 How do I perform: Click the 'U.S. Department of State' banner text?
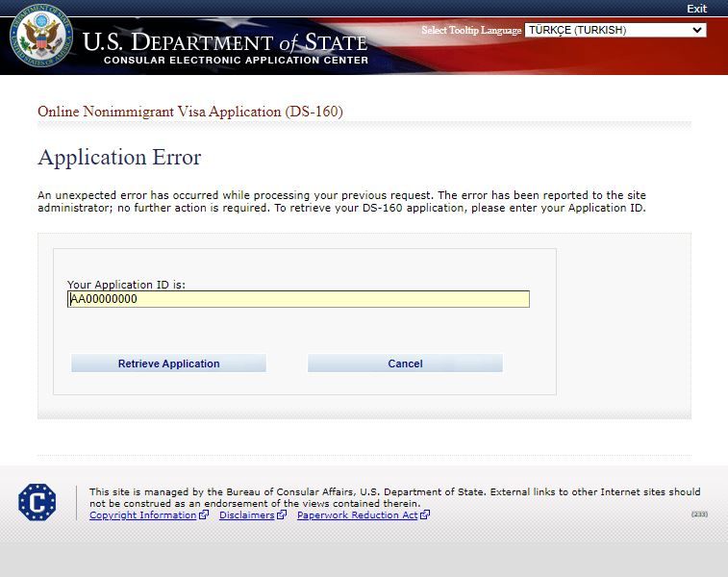pos(225,42)
